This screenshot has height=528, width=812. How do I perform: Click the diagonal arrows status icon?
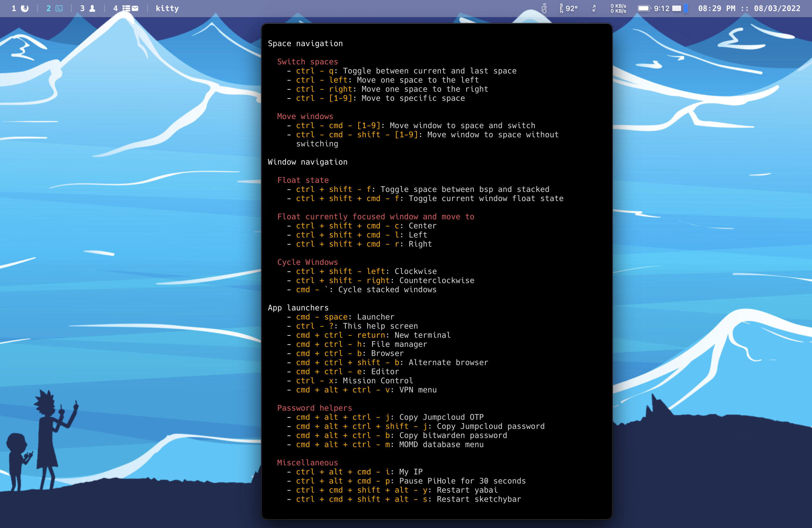[594, 8]
